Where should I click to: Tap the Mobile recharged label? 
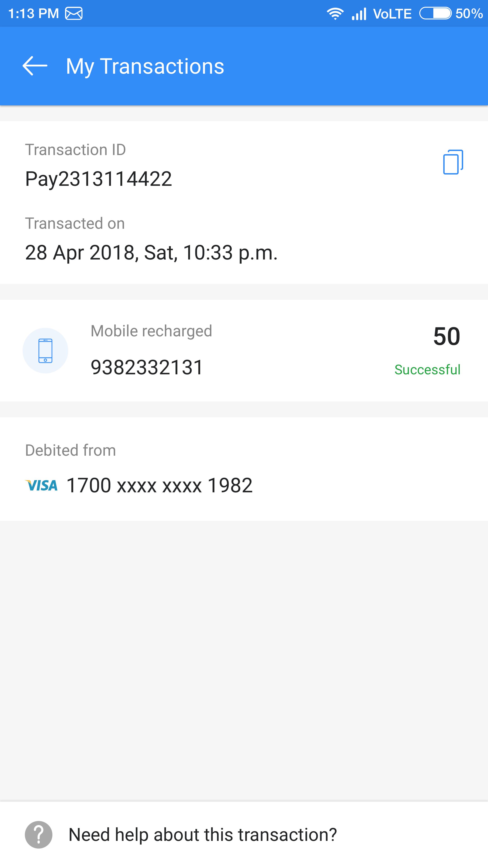click(151, 331)
